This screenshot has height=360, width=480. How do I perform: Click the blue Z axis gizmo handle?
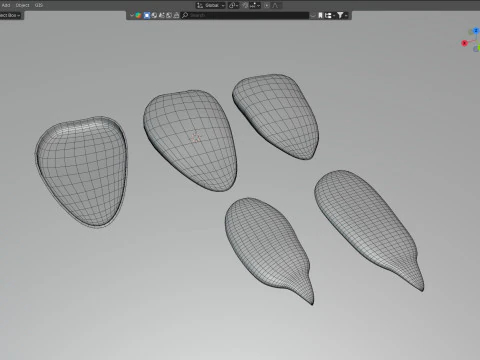click(x=476, y=31)
